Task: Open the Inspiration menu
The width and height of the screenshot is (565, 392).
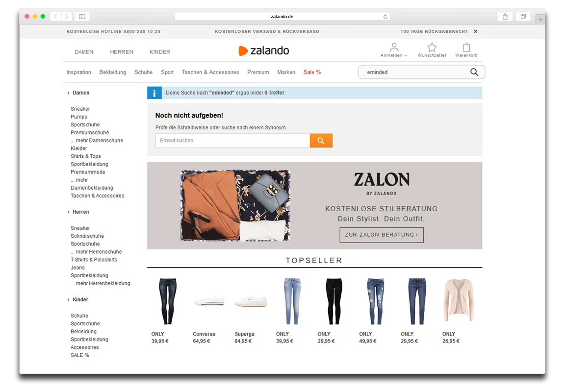Action: click(x=78, y=73)
